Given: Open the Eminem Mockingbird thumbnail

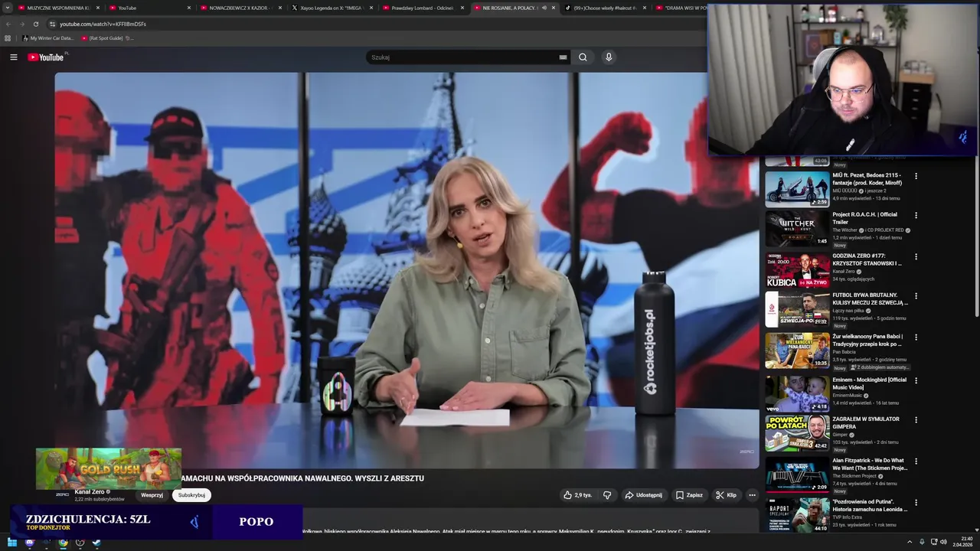Looking at the screenshot, I should (797, 393).
